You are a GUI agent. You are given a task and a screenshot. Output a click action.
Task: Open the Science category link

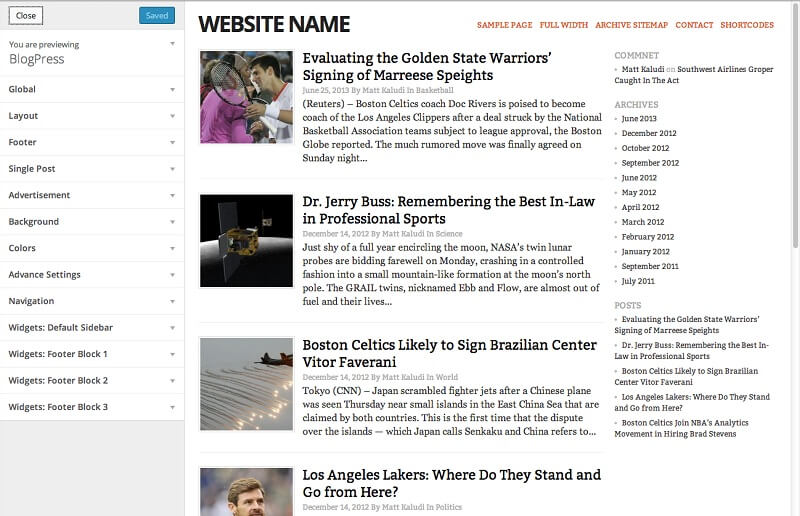click(x=449, y=234)
